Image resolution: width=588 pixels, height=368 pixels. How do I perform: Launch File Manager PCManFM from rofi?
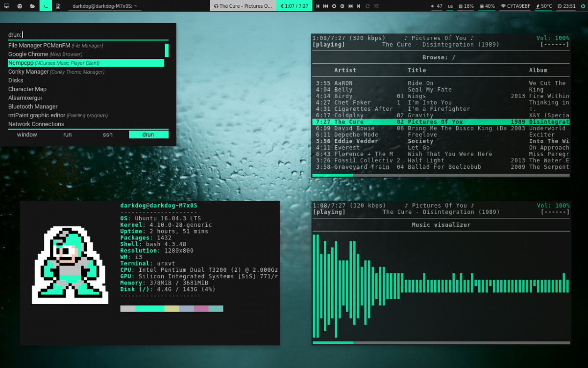pyautogui.click(x=86, y=46)
